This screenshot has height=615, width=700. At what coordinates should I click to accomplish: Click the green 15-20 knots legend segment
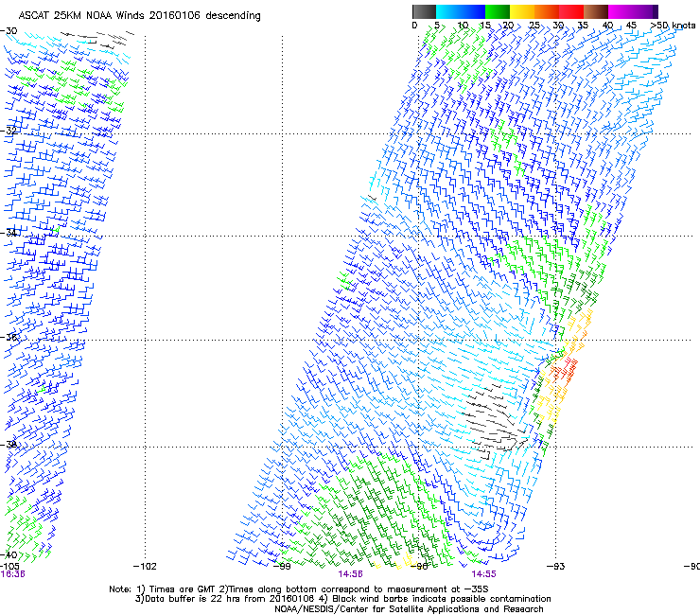click(498, 11)
